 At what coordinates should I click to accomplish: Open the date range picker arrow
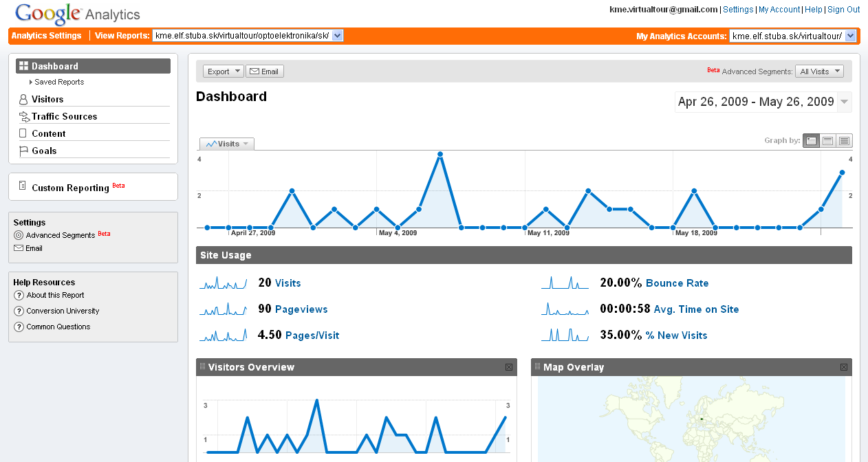(x=845, y=102)
